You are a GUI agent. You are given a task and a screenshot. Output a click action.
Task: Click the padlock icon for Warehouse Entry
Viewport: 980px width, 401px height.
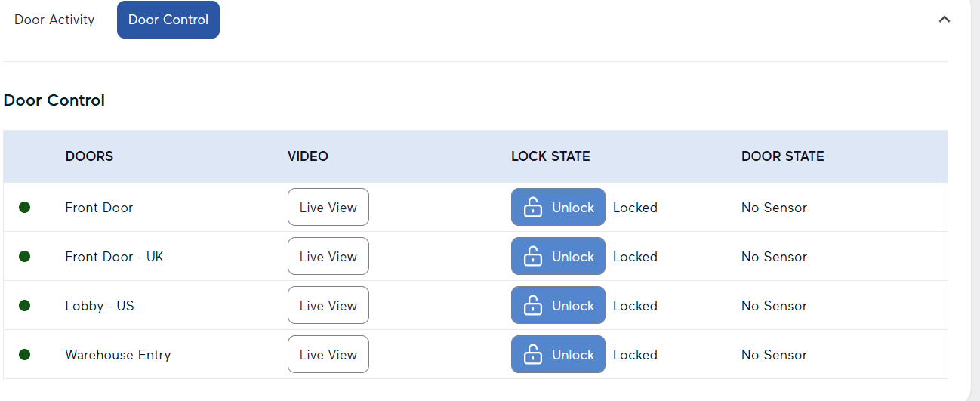[x=533, y=354]
